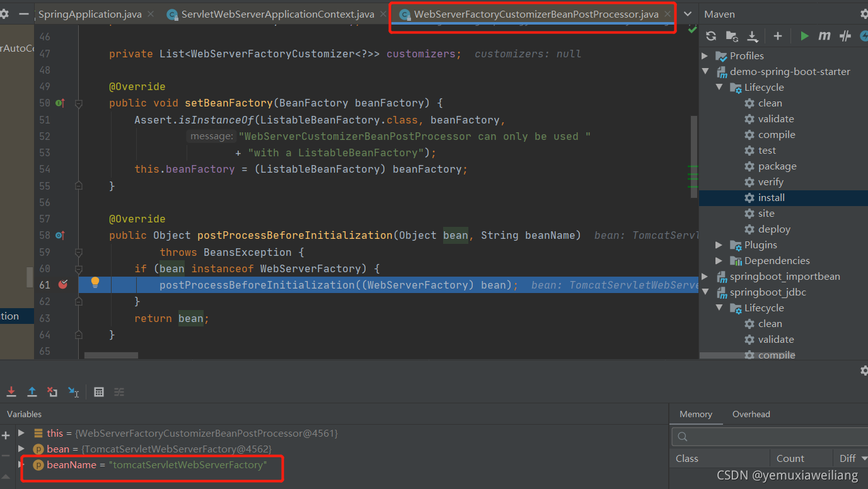Collapse demo-spring-boot-starter project node

point(705,72)
